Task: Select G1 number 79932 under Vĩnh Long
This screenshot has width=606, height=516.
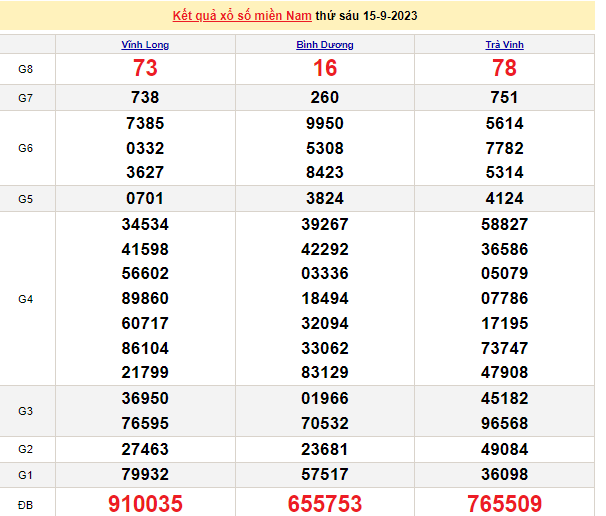Action: (145, 473)
